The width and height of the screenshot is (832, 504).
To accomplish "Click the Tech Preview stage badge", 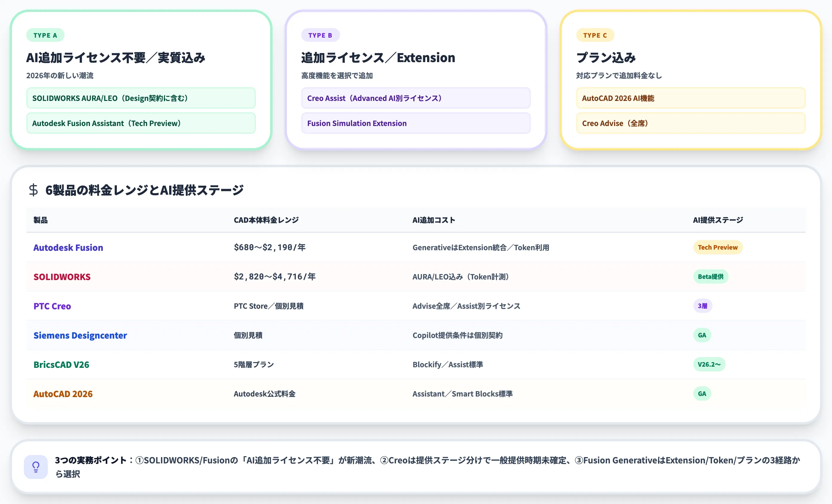I will [718, 247].
